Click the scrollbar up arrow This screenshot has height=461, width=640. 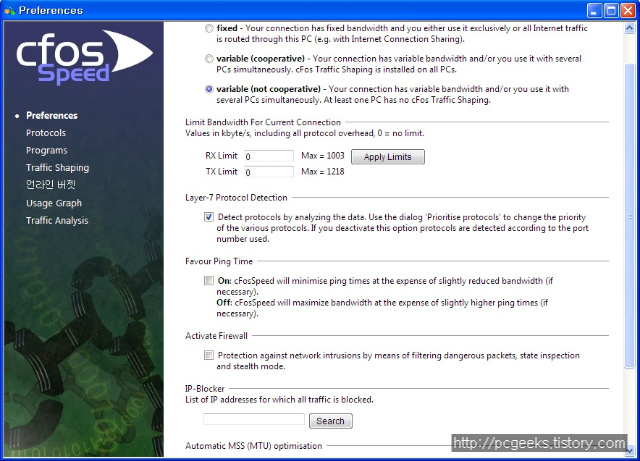coord(629,28)
